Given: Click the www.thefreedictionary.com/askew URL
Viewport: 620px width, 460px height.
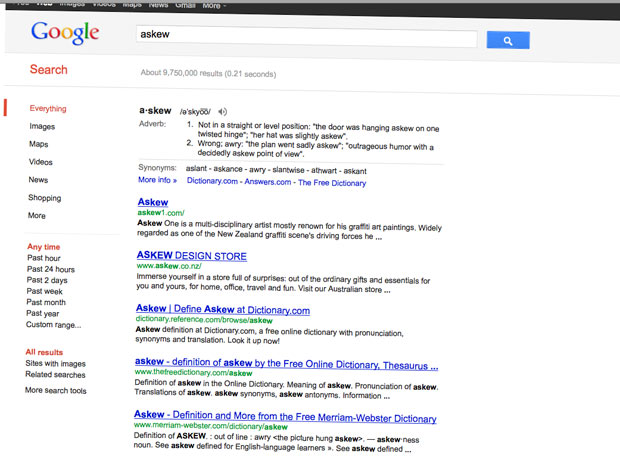Looking at the screenshot, I should click(x=193, y=372).
